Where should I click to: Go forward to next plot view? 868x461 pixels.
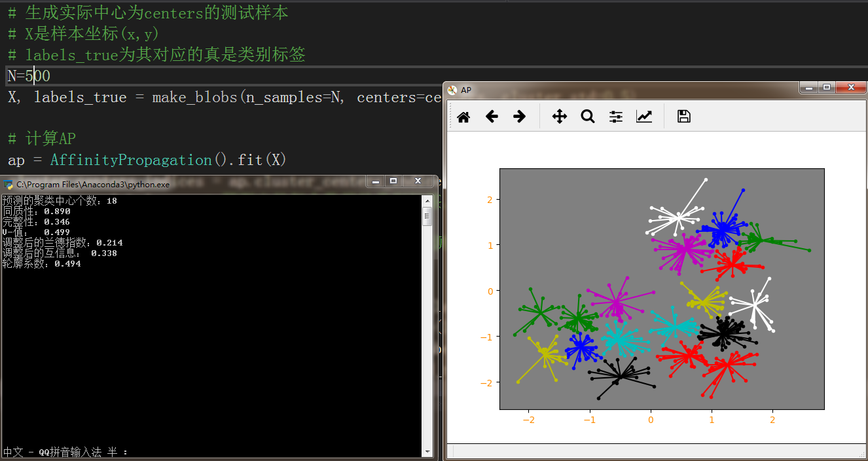519,117
